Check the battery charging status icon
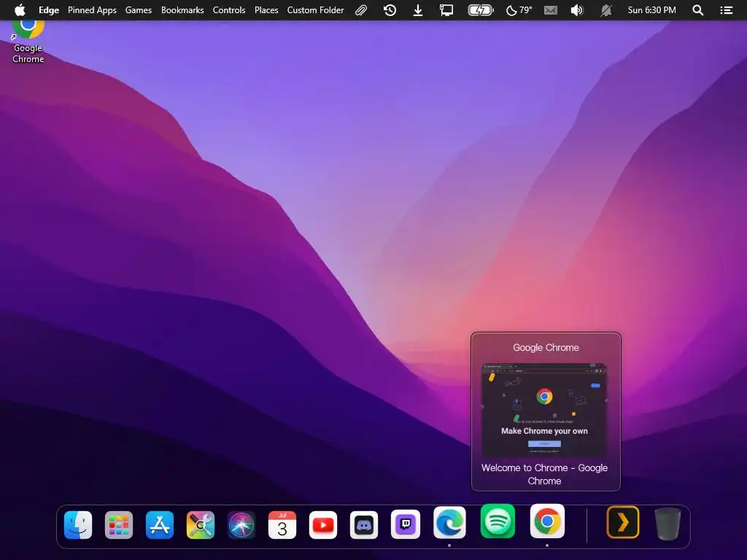 click(x=481, y=10)
